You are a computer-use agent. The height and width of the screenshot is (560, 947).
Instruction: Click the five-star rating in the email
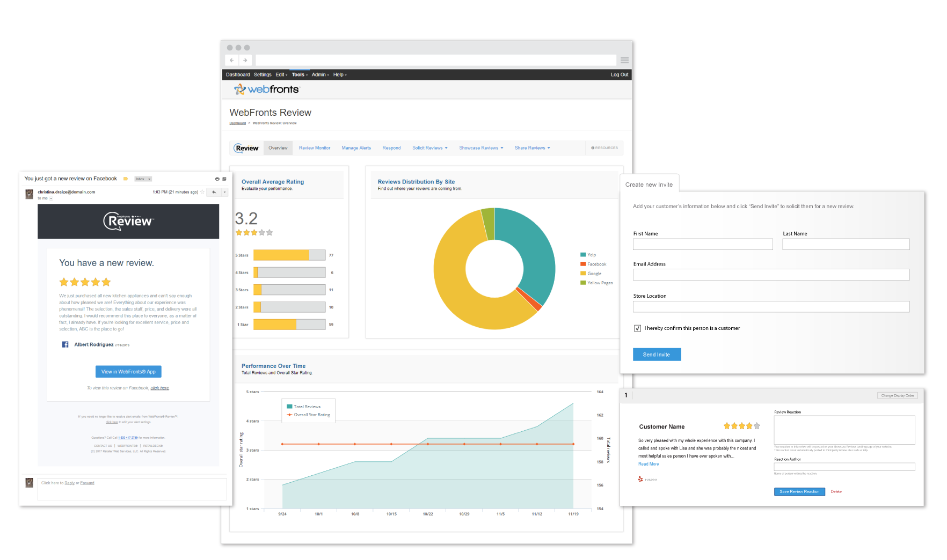[x=85, y=282]
